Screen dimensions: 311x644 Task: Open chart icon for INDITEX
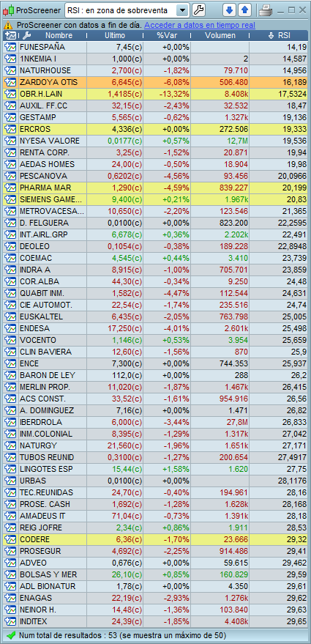[10, 621]
